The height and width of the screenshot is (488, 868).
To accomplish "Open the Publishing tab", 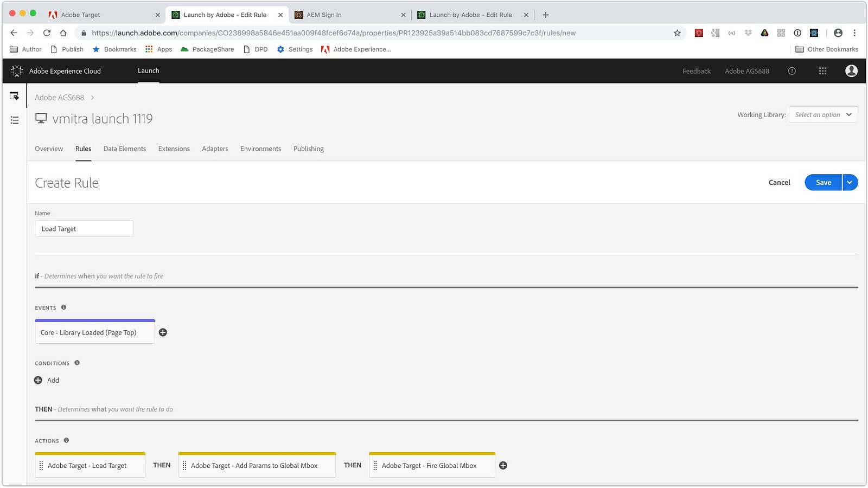I will (x=309, y=149).
